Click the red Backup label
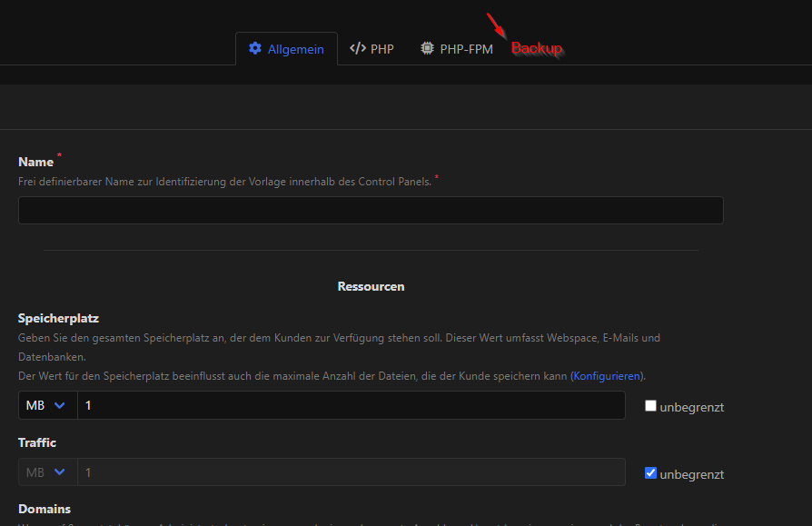This screenshot has height=526, width=812. pos(537,49)
